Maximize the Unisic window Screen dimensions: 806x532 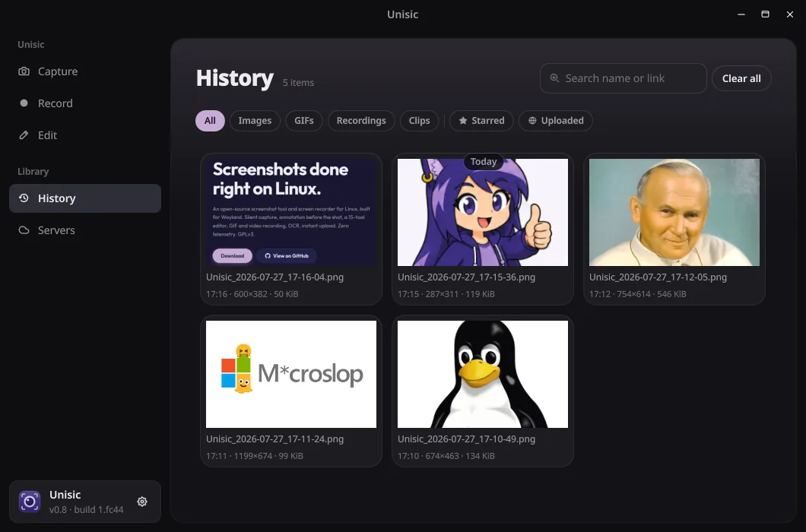pyautogui.click(x=766, y=14)
